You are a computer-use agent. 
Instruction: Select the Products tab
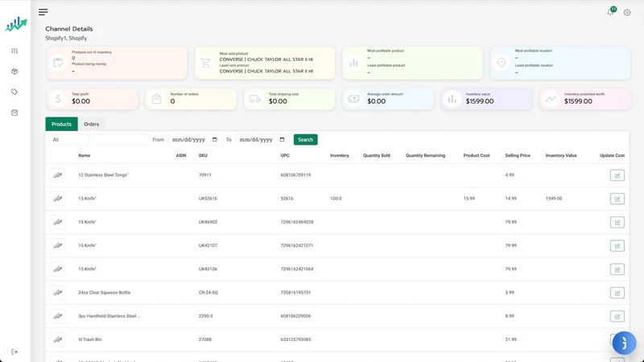[62, 124]
